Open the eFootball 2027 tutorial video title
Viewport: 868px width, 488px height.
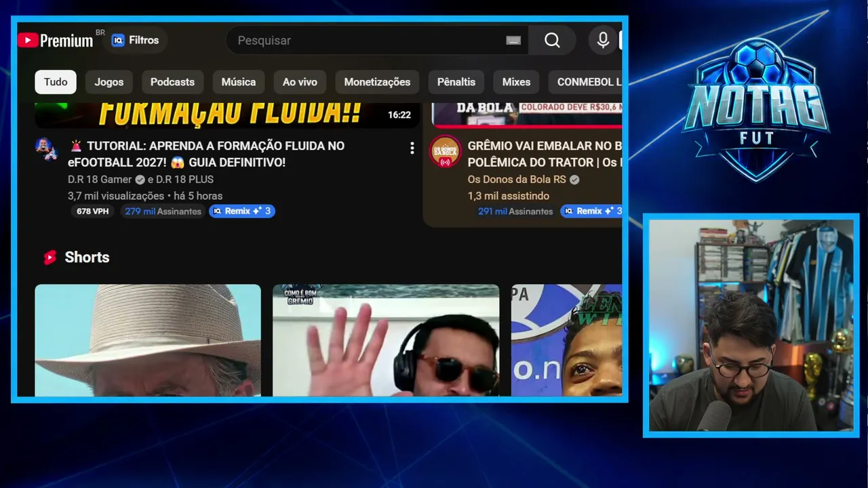[206, 154]
